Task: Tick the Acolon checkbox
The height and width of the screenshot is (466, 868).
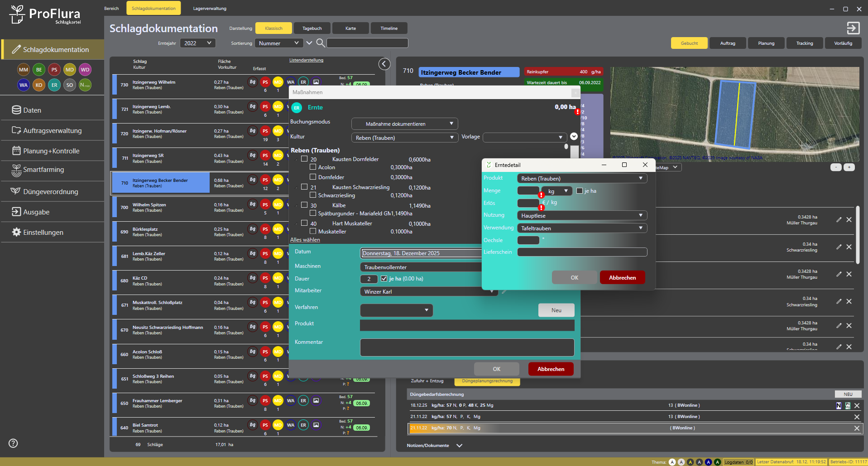Action: pyautogui.click(x=313, y=167)
